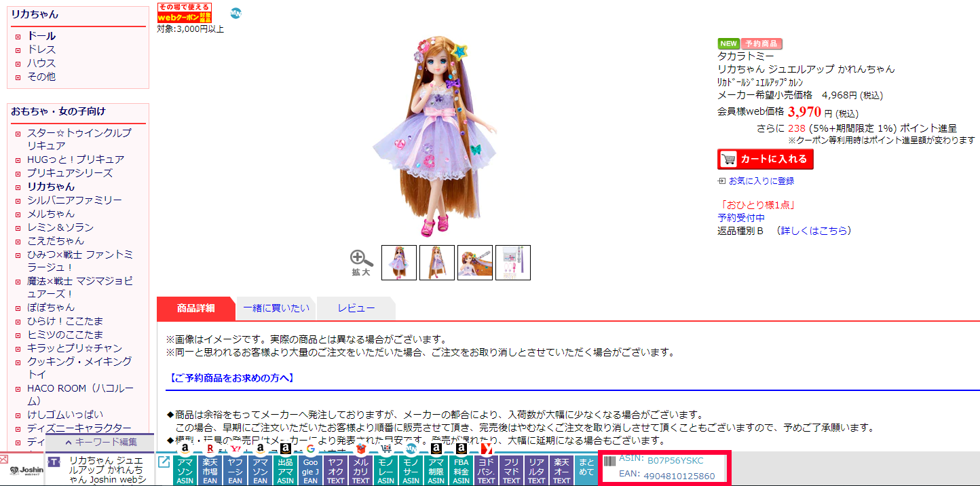The height and width of the screenshot is (486, 980).
Task: Click the カートに入れる button
Action: click(x=765, y=160)
